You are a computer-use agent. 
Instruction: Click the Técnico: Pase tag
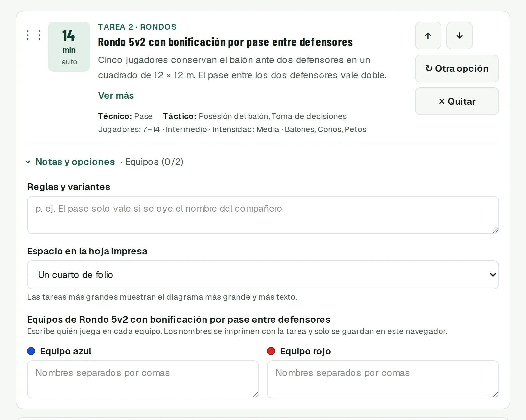[x=125, y=116]
